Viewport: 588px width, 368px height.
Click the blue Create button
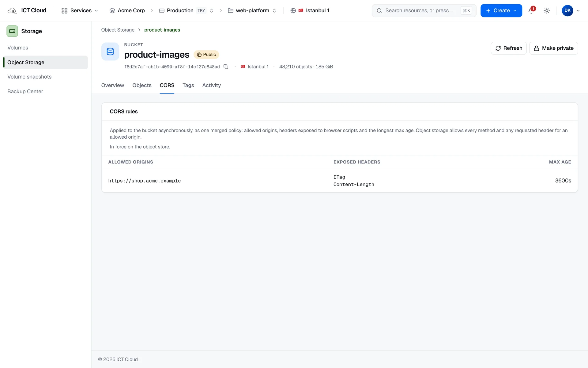tap(501, 10)
